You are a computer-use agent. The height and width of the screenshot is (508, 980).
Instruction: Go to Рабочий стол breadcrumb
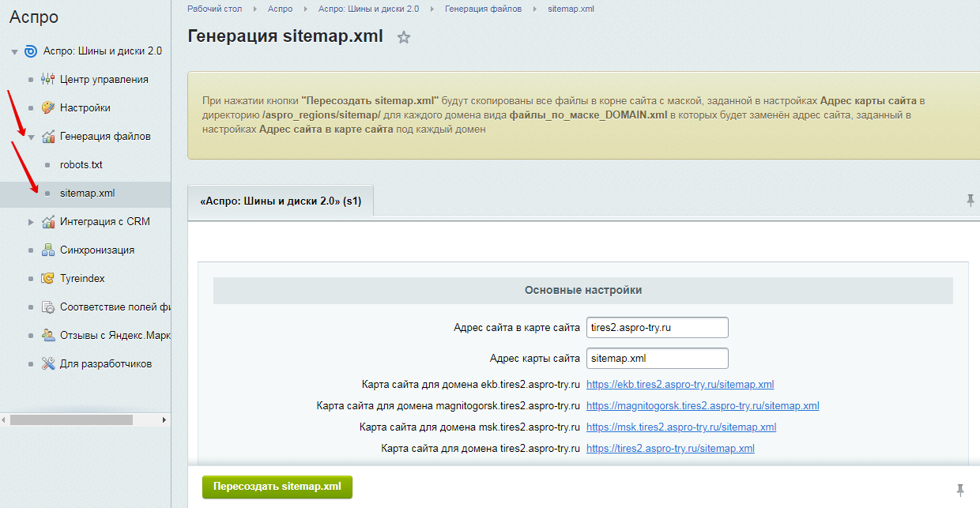point(213,9)
